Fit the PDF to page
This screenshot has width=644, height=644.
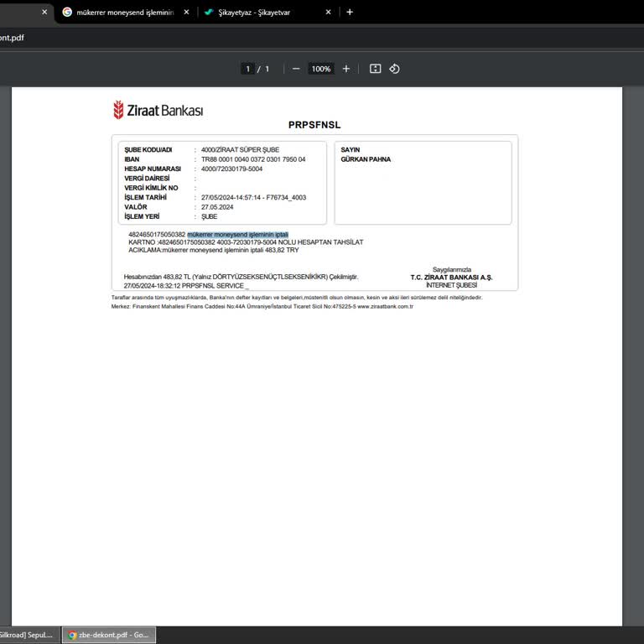click(x=375, y=69)
